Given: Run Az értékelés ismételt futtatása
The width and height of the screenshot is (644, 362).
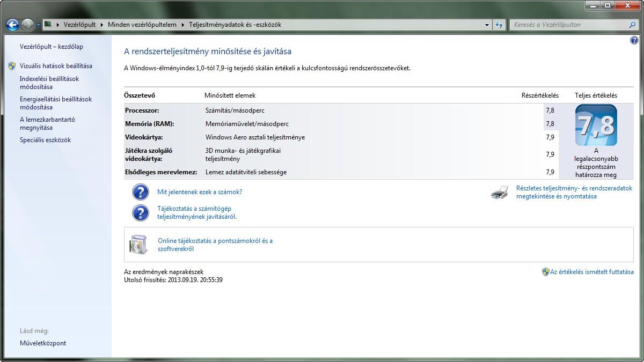Looking at the screenshot, I should (x=592, y=272).
